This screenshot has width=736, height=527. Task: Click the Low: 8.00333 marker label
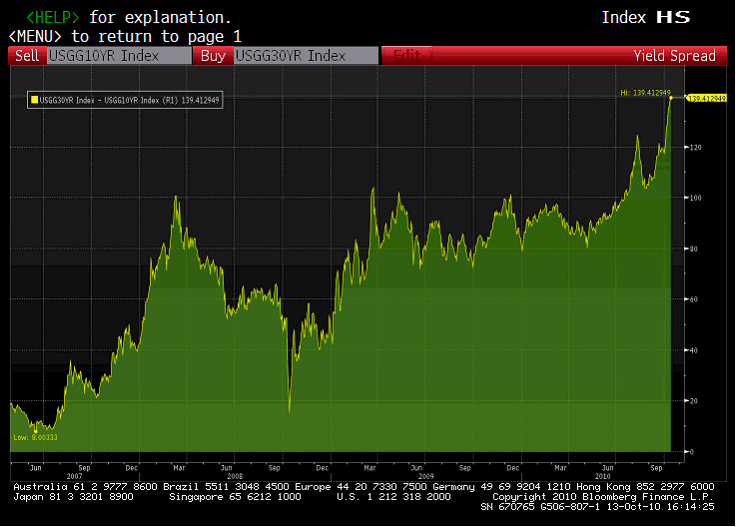point(35,437)
